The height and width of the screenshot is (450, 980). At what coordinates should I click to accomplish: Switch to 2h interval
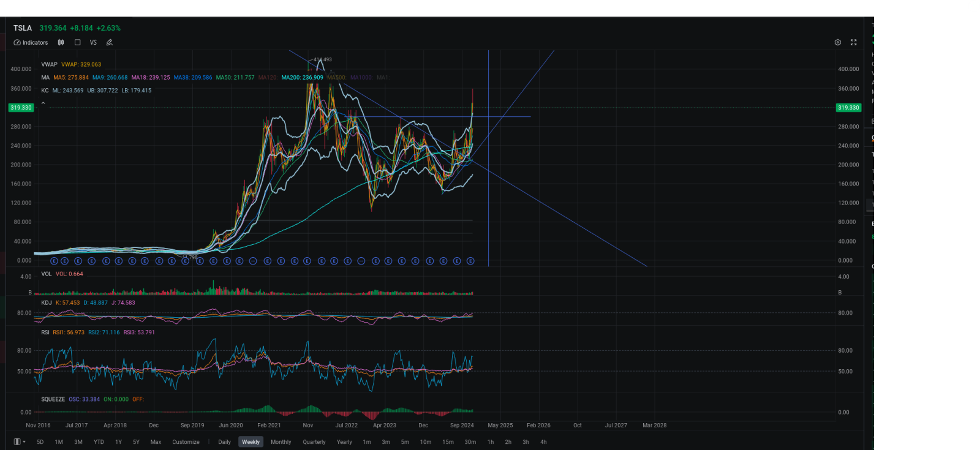508,442
